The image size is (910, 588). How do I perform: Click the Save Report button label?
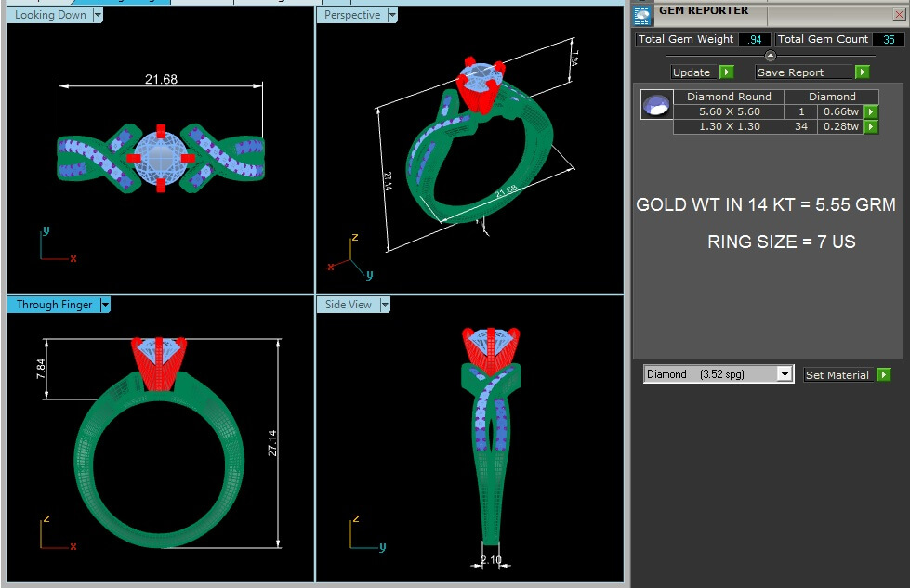tap(791, 72)
